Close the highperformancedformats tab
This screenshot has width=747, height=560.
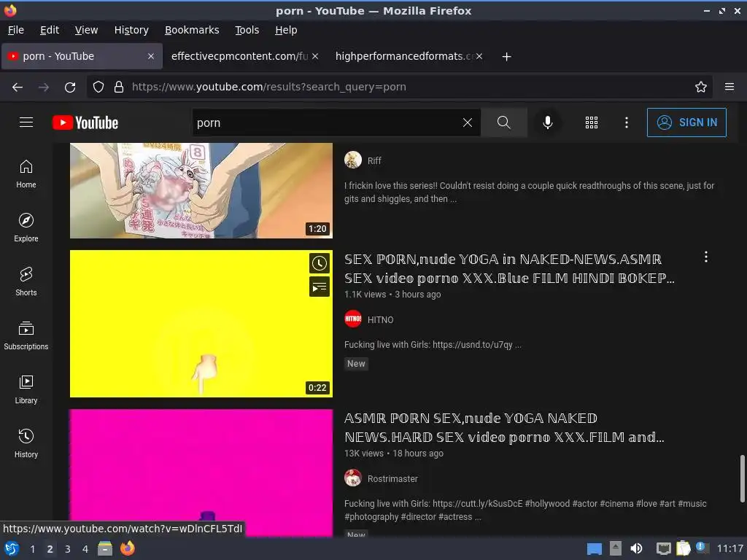tap(479, 56)
